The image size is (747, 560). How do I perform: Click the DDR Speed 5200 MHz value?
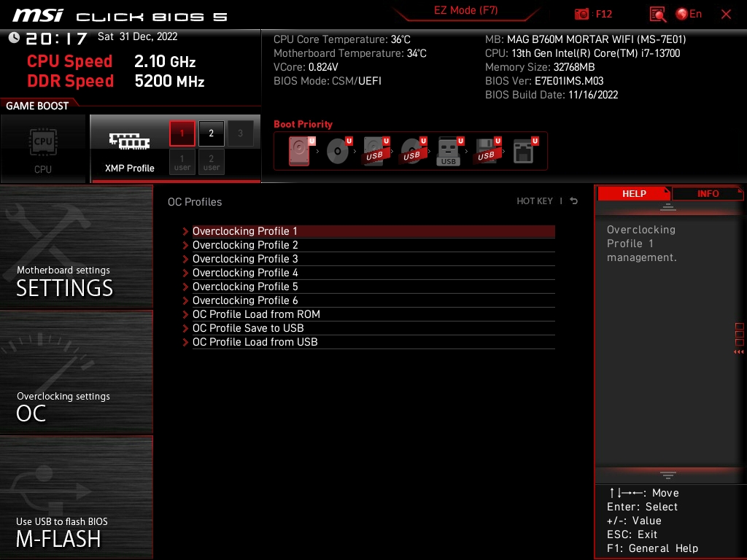click(169, 81)
